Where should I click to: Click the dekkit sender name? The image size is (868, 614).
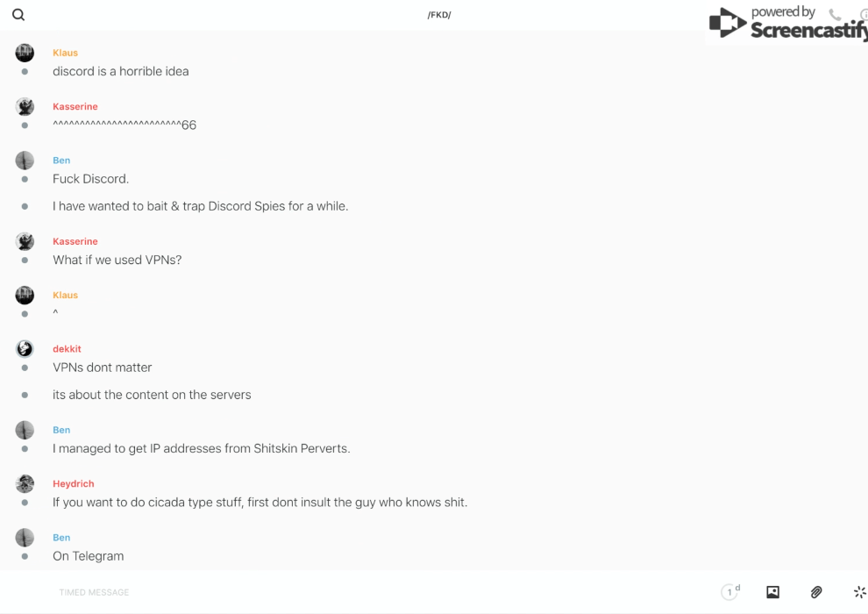[x=67, y=349]
